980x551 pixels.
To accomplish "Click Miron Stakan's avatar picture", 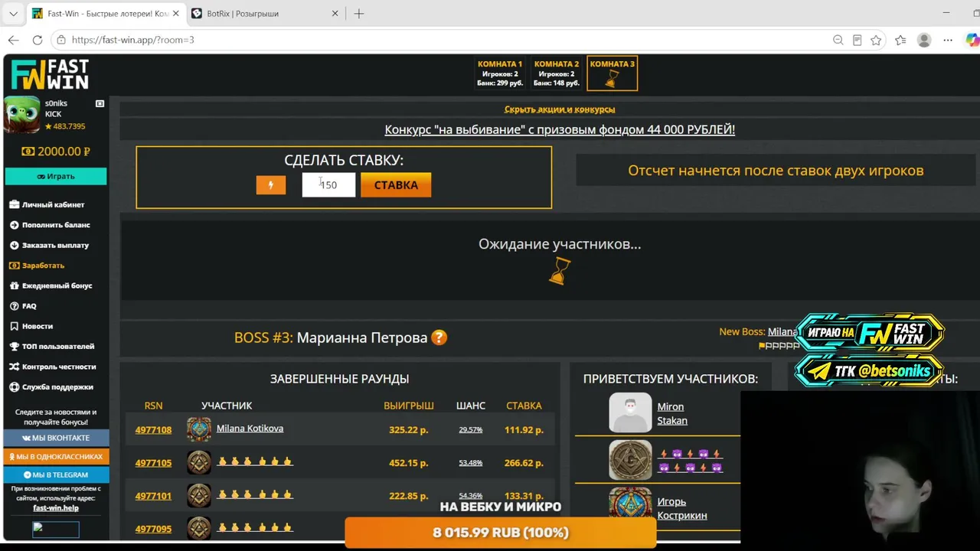I will (x=630, y=413).
